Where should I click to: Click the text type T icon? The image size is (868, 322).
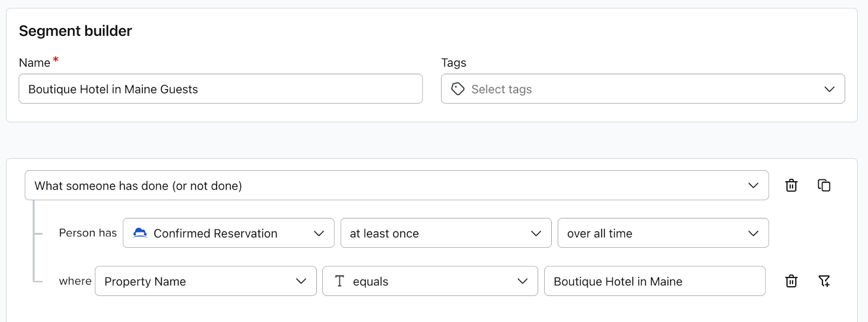click(340, 281)
